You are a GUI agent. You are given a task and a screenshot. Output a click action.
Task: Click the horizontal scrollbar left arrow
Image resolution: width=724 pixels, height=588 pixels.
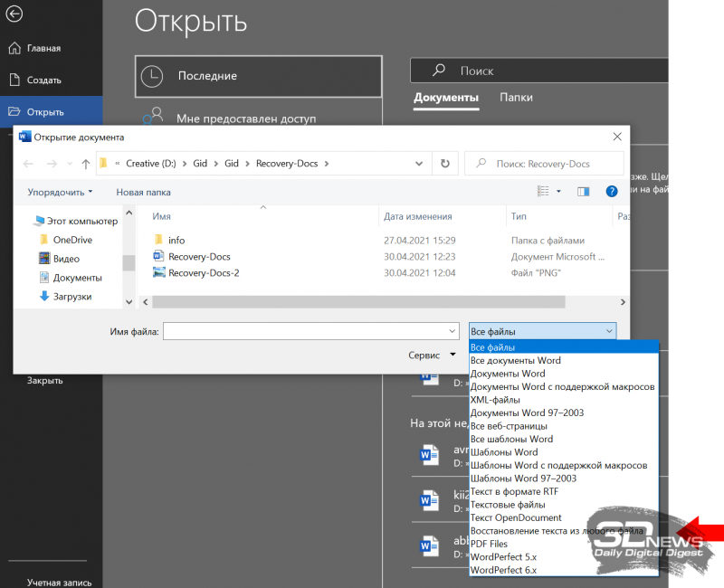coord(146,302)
